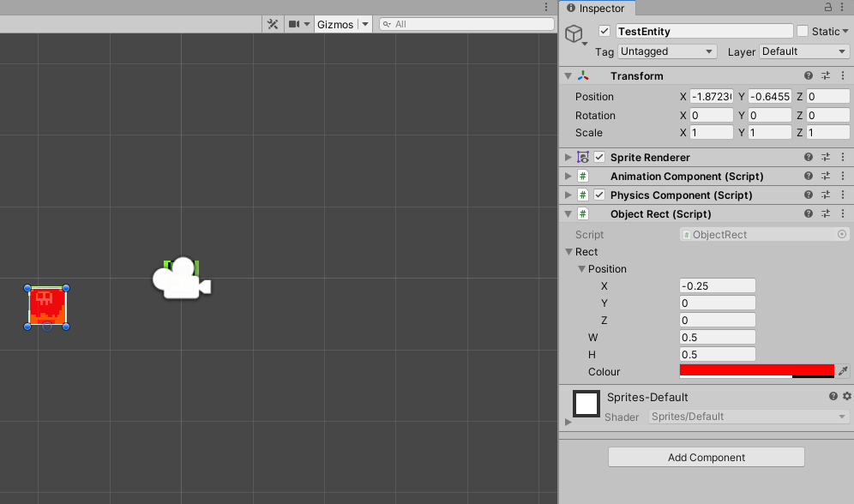Click the Add Component button
The height and width of the screenshot is (504, 854).
click(706, 457)
